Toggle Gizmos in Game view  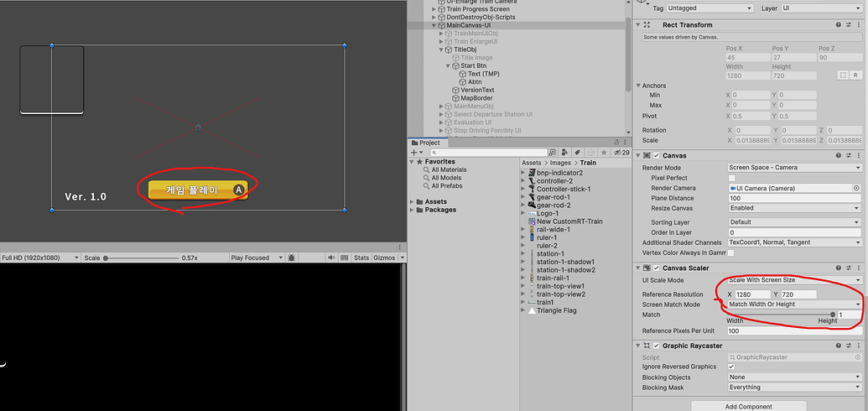[x=384, y=258]
